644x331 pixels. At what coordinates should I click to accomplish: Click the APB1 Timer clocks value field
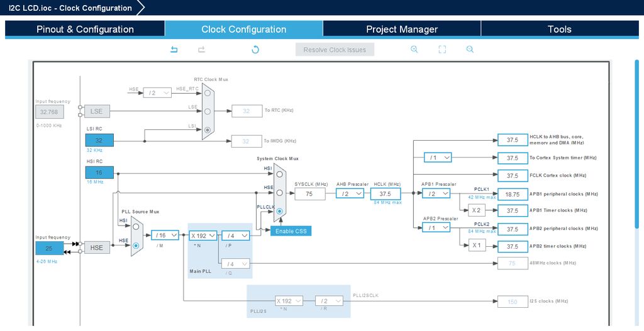[x=513, y=211]
